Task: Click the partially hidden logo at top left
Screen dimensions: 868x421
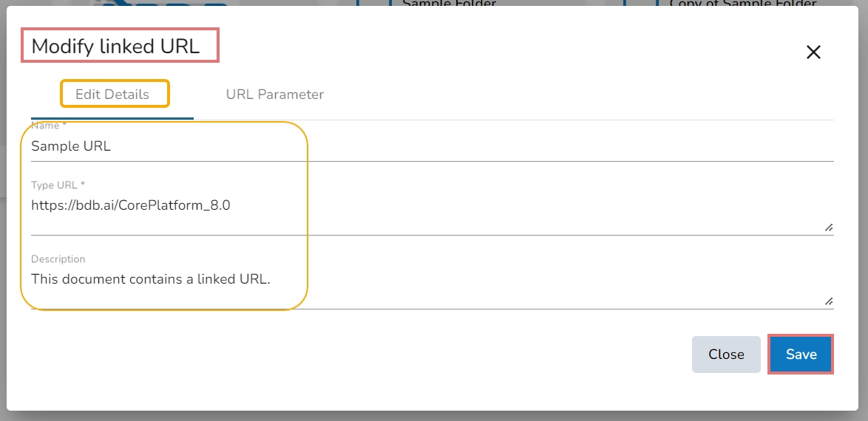Action: tap(164, 4)
